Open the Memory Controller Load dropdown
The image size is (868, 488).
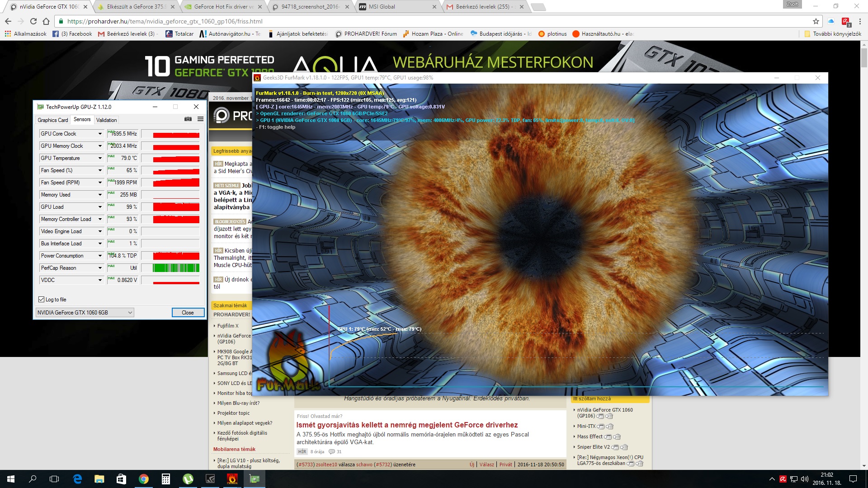pos(100,219)
